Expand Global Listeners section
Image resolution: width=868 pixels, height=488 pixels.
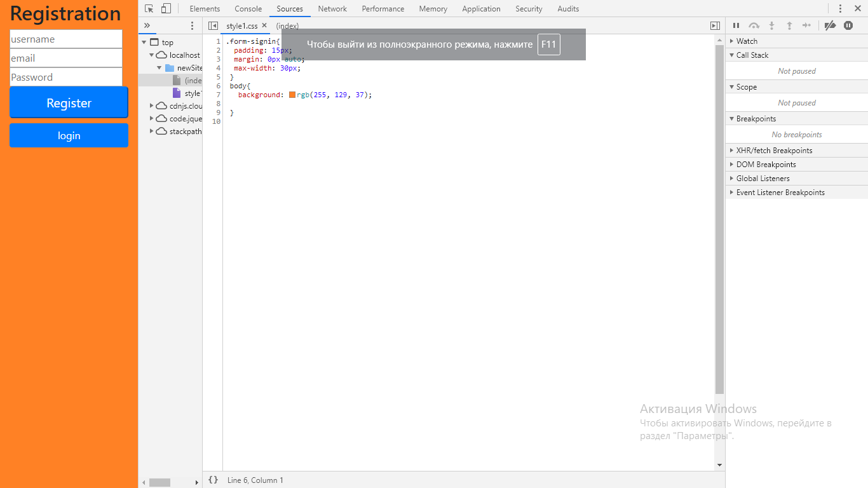[797, 179]
